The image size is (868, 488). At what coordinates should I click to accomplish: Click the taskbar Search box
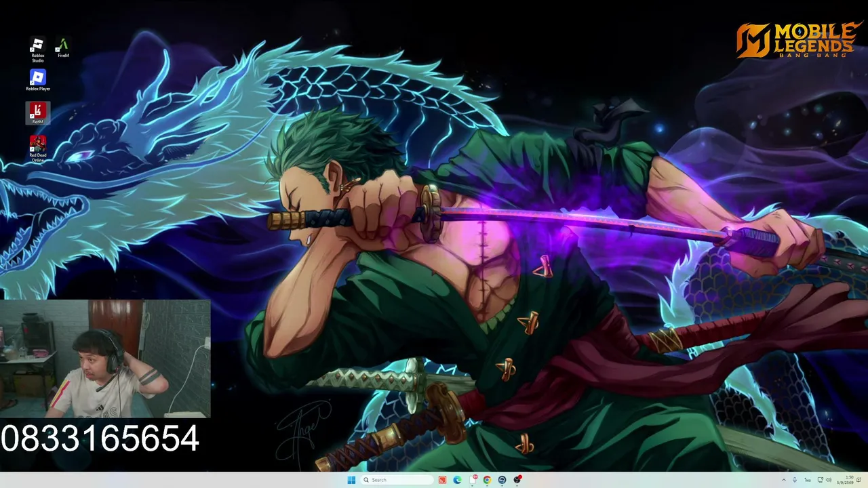(x=397, y=480)
